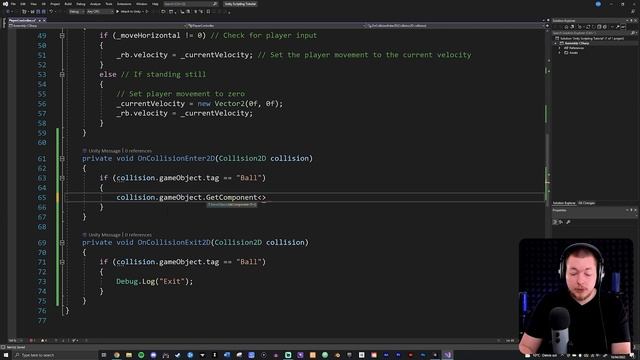The height and width of the screenshot is (360, 640).
Task: Open the Build menu
Action: tap(68, 4)
